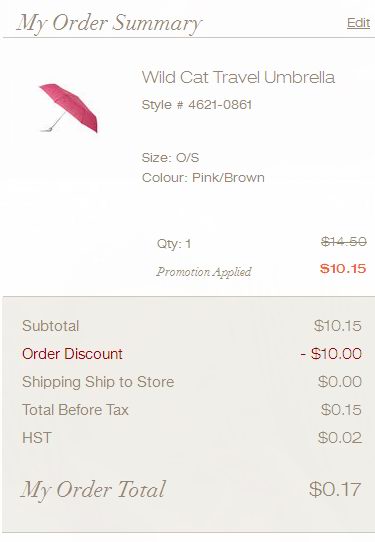Click the Promotion Applied text
Image resolution: width=375 pixels, height=542 pixels.
coord(204,272)
